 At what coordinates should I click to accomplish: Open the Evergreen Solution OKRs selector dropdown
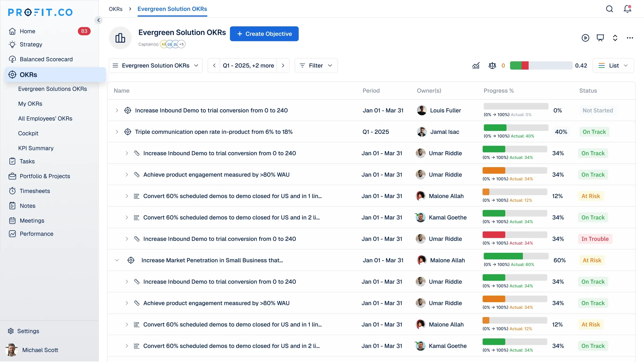156,66
